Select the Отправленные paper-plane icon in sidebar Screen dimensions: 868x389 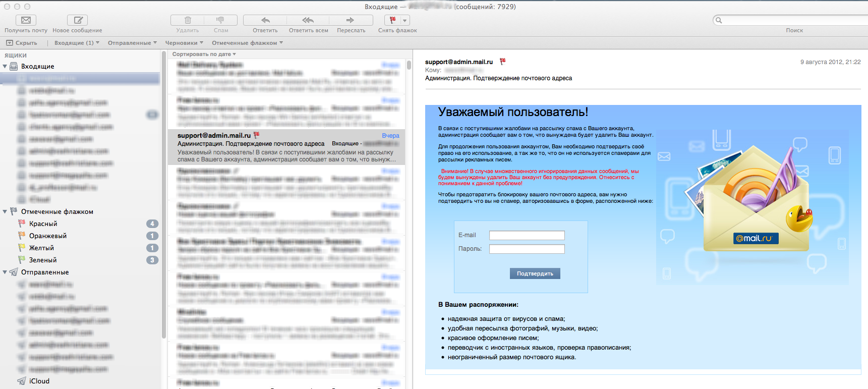[14, 272]
